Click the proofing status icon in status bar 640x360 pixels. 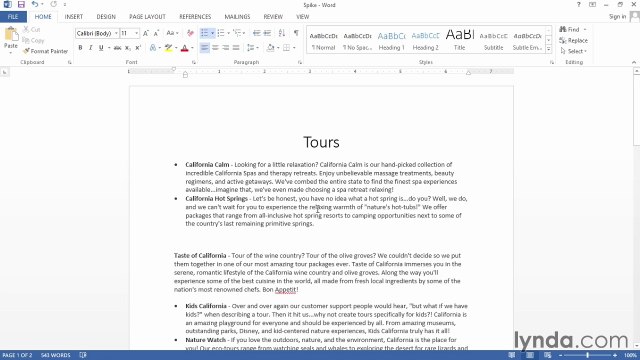click(83, 355)
